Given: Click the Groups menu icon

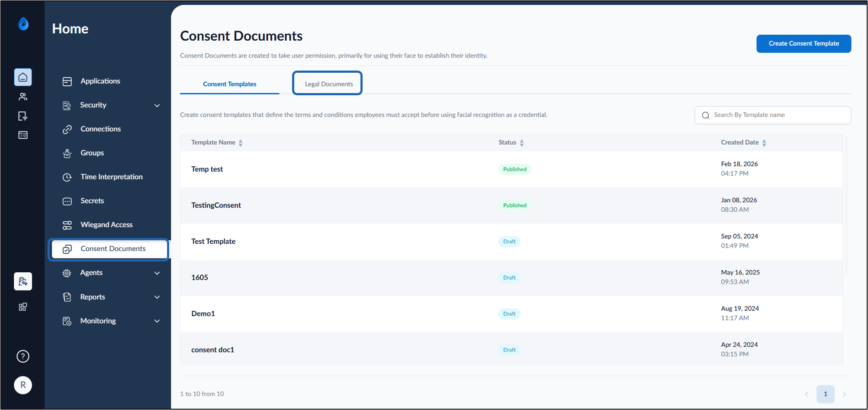Looking at the screenshot, I should tap(67, 153).
